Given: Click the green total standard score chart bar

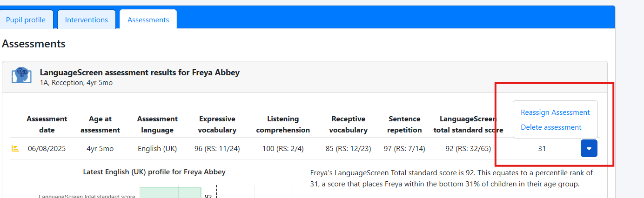Looking at the screenshot, I should pos(170,193).
